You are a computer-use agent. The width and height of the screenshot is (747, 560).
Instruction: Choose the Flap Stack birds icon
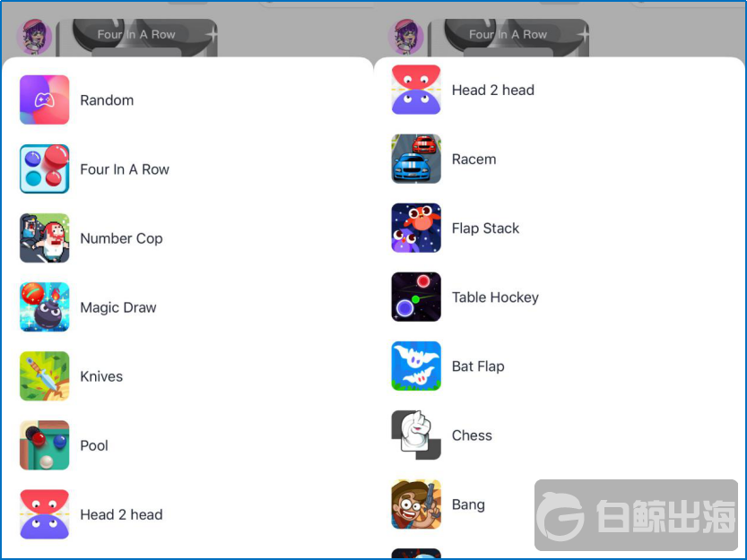pos(416,228)
